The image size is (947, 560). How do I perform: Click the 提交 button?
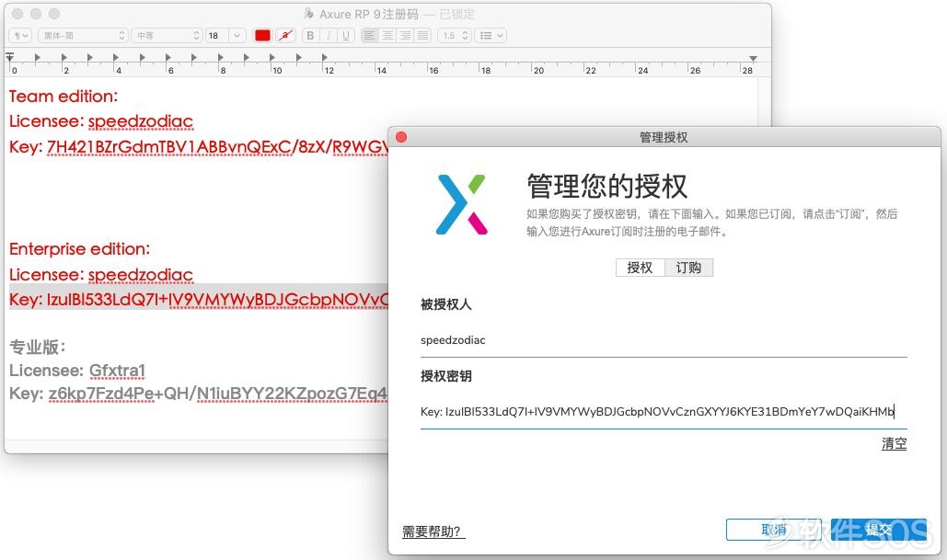(x=878, y=530)
